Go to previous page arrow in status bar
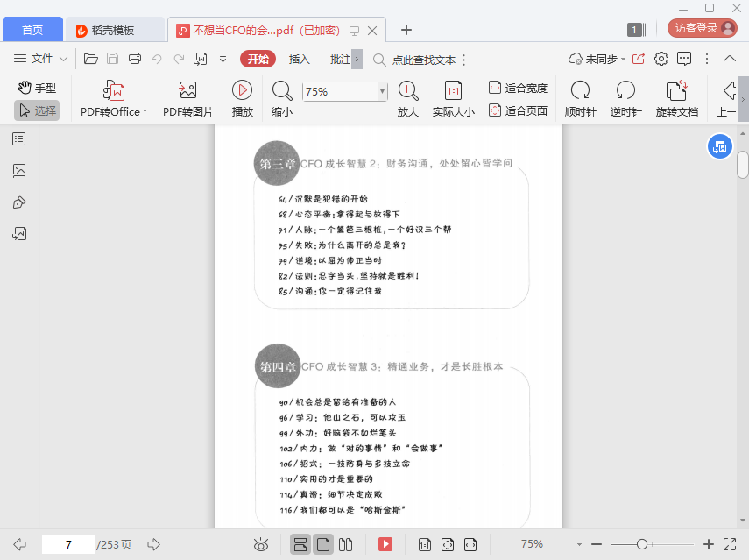 19,543
